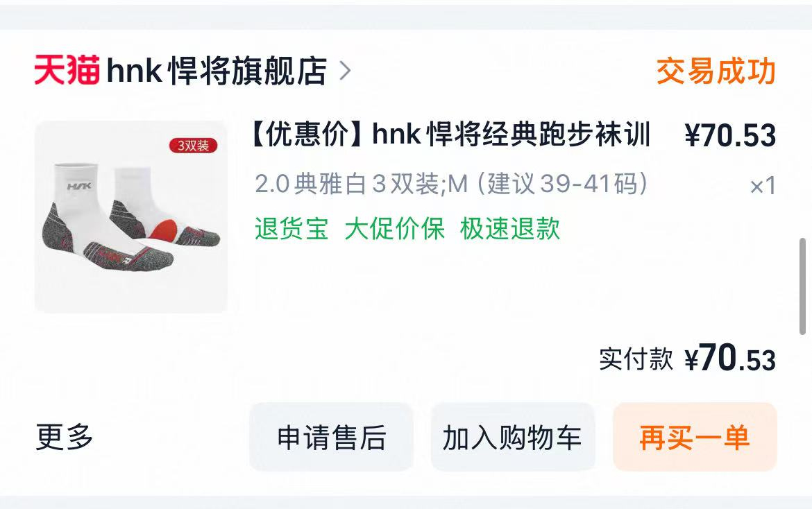Screen dimensions: 812x509
Task: Tap the 天猫 Tmall logo icon
Action: 67,70
